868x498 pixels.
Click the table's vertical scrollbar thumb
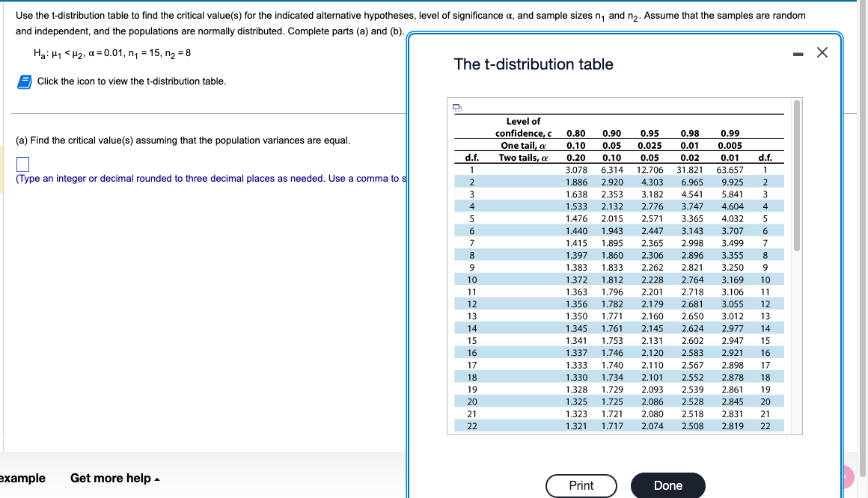(x=797, y=176)
